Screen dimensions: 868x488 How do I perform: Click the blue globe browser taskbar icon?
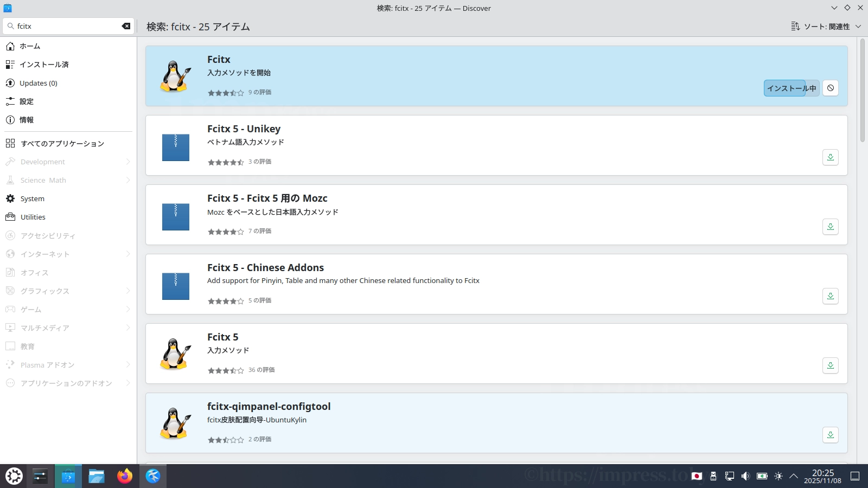point(153,476)
